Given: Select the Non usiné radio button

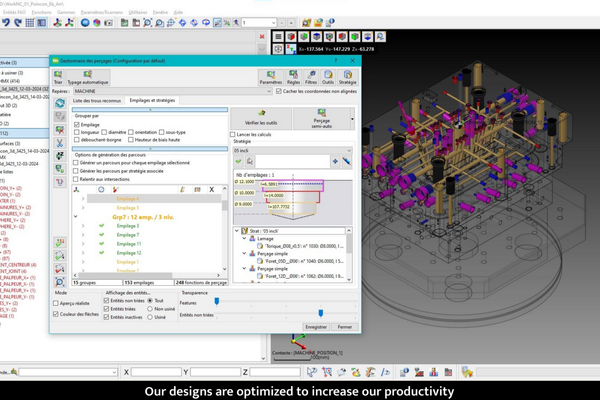Looking at the screenshot, I should (x=149, y=309).
